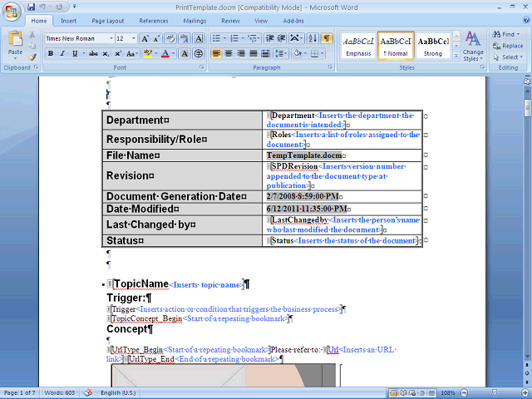Start a numbered list

(236, 38)
